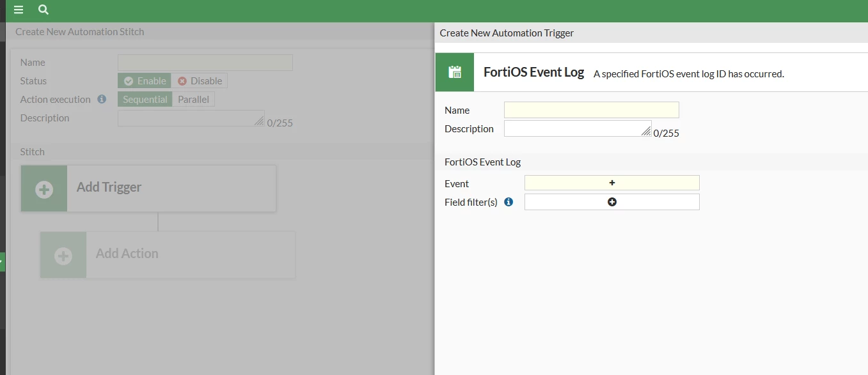Click the 'A specified FortiOS event log ID' description
This screenshot has height=375, width=868.
pyautogui.click(x=689, y=73)
